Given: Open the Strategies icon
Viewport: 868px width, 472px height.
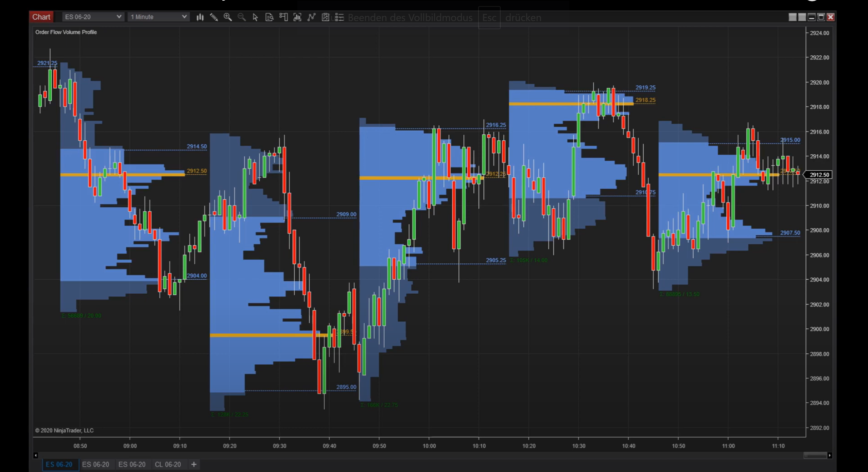Looking at the screenshot, I should click(325, 17).
